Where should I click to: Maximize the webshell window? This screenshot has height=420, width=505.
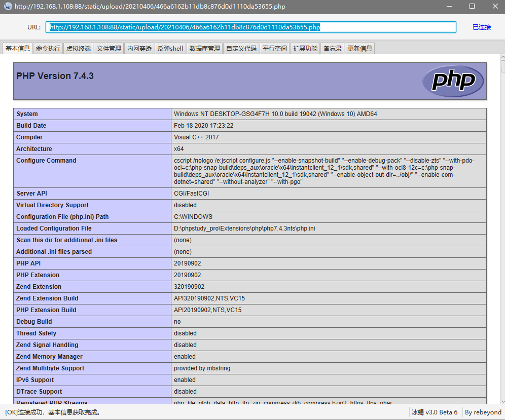(472, 6)
